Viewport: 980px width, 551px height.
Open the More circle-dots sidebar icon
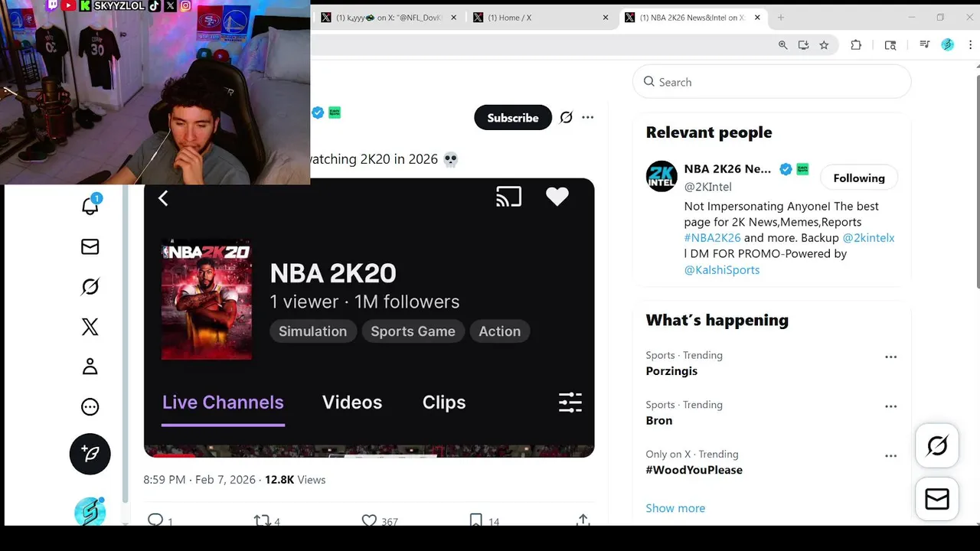coord(90,406)
